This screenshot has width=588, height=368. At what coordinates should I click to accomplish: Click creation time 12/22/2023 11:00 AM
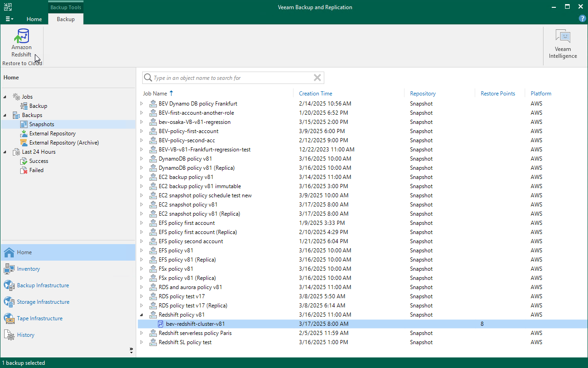[x=327, y=150]
